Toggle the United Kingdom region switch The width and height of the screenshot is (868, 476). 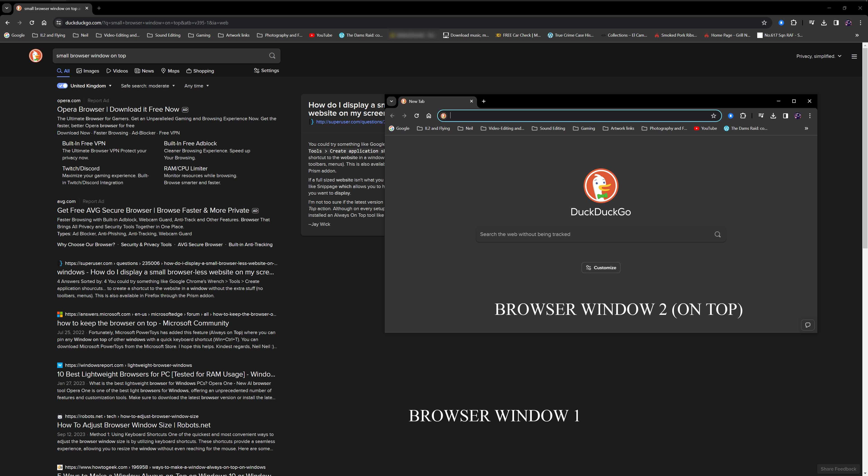click(x=62, y=86)
